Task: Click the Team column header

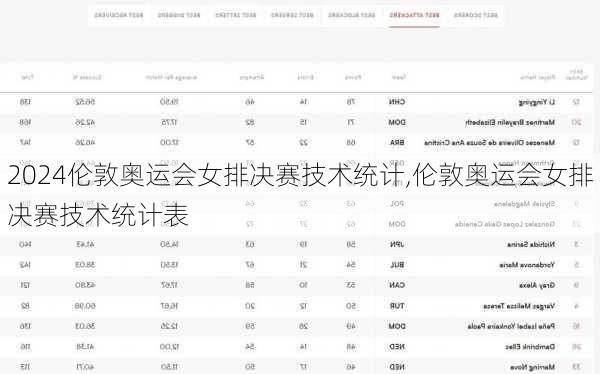Action: click(398, 77)
